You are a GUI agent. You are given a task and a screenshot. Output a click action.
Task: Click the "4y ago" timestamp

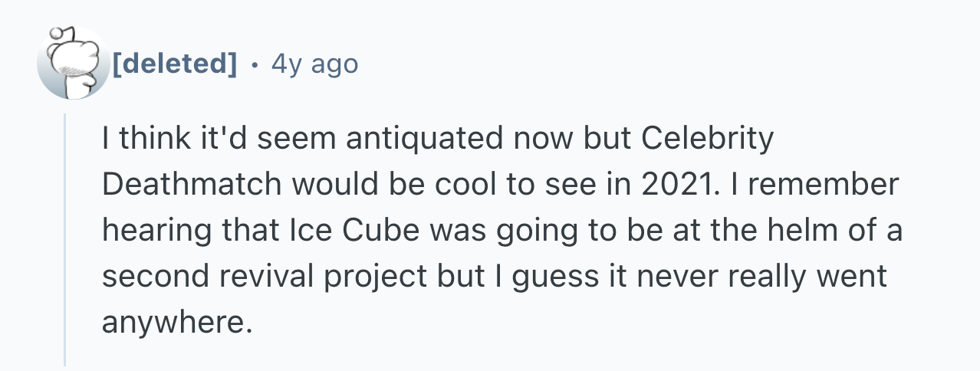tap(314, 64)
